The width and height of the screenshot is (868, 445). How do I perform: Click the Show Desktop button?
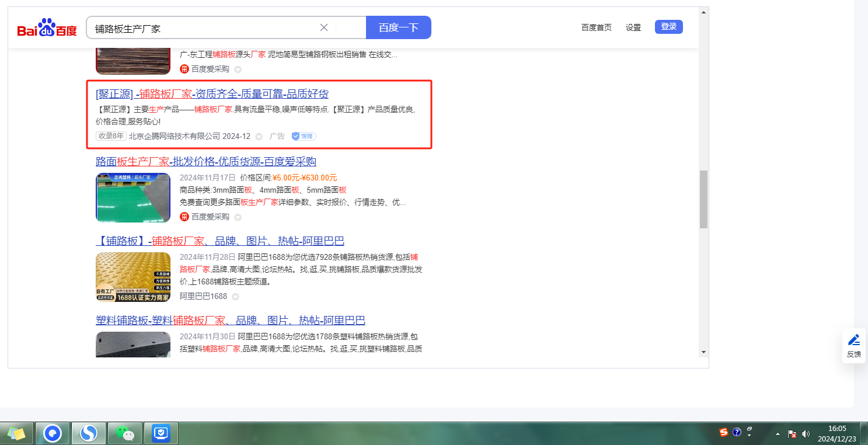(864, 433)
